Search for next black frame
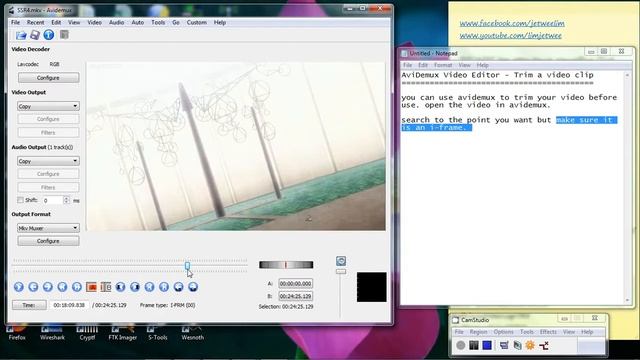This screenshot has height=360, width=640. (x=135, y=287)
